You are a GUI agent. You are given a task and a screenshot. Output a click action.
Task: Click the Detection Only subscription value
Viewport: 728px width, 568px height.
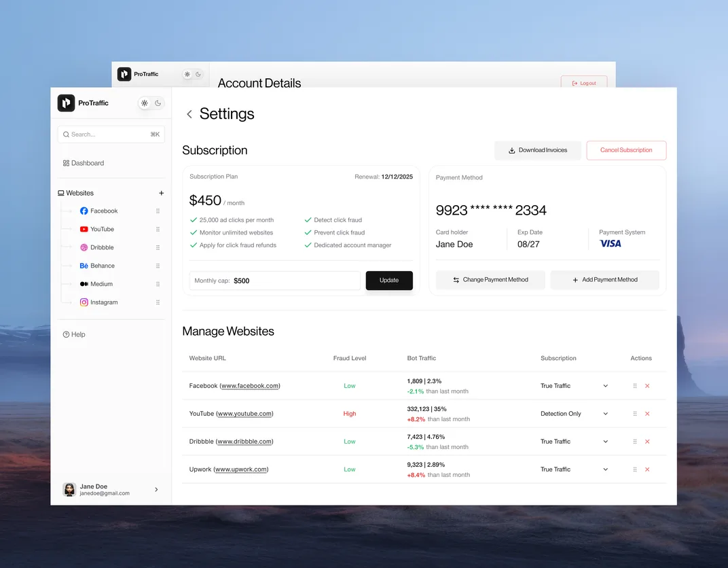click(x=560, y=414)
